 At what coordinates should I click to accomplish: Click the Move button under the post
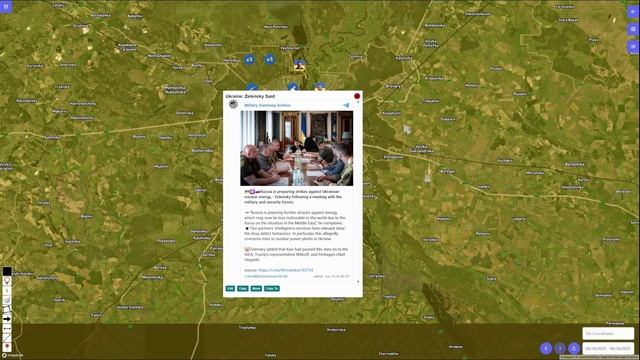(256, 289)
